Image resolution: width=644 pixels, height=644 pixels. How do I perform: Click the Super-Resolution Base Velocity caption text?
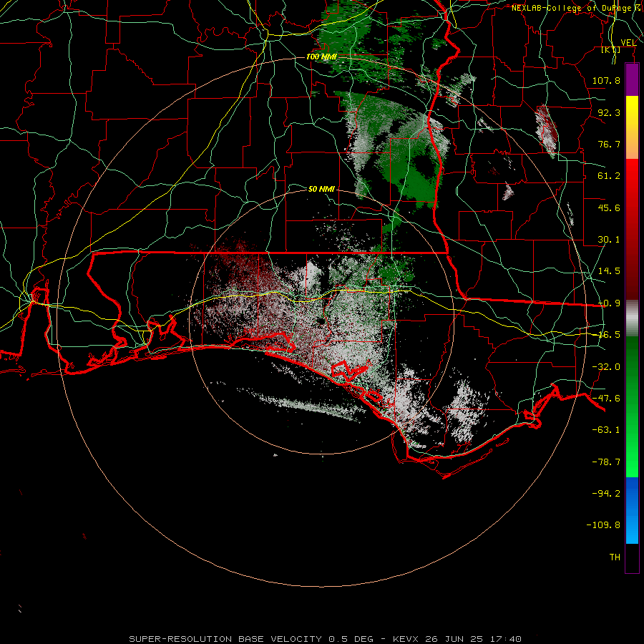point(251,639)
